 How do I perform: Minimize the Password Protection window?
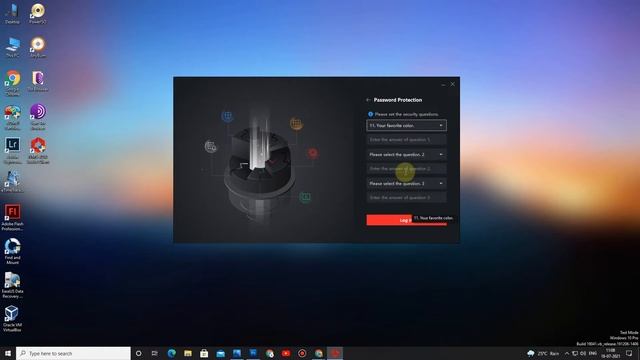pos(443,84)
